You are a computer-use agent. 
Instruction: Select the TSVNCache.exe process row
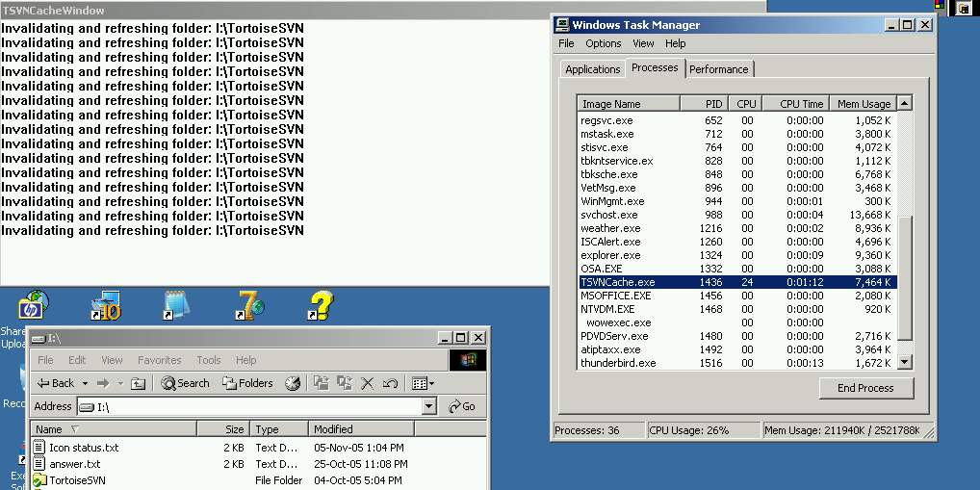[x=737, y=282]
